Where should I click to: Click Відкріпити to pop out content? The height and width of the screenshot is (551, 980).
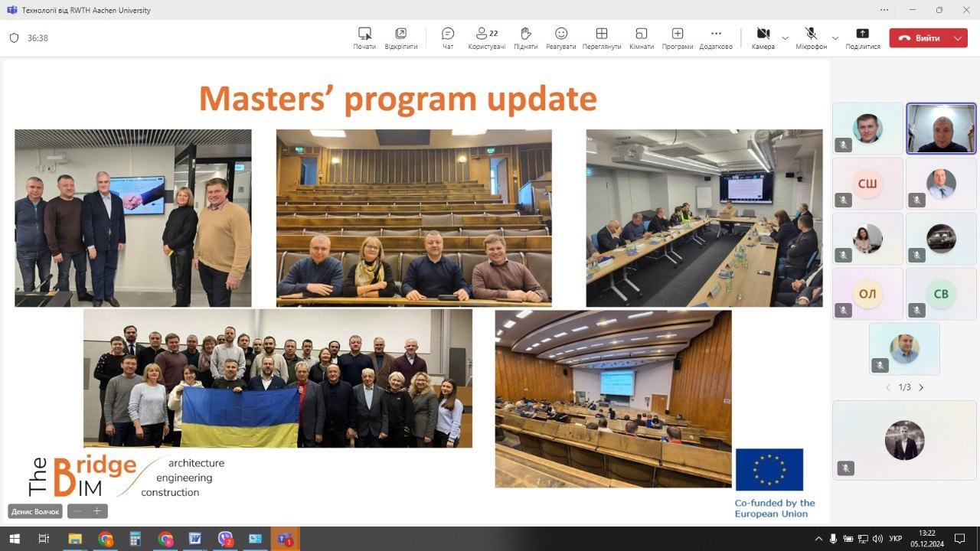(x=401, y=38)
